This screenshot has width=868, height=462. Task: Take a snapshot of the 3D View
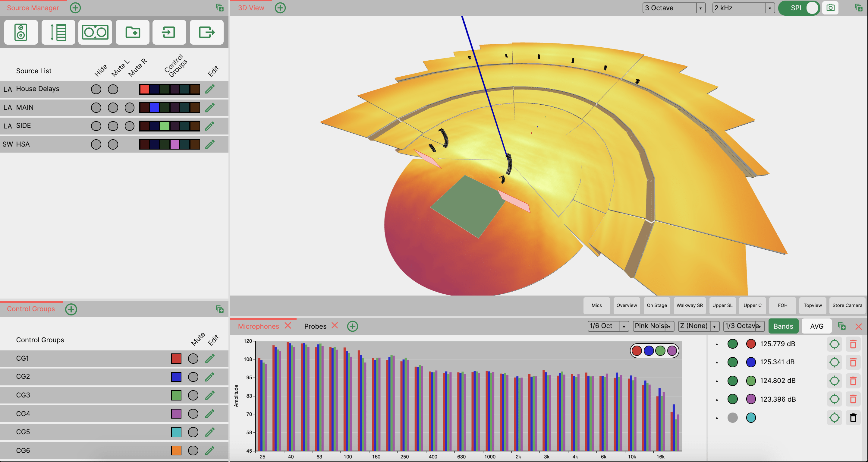pos(830,8)
